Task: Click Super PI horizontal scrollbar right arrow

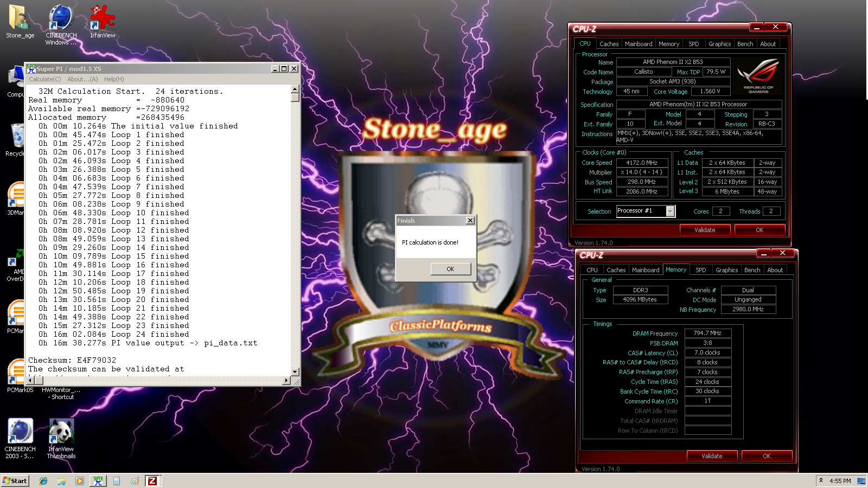Action: (286, 381)
